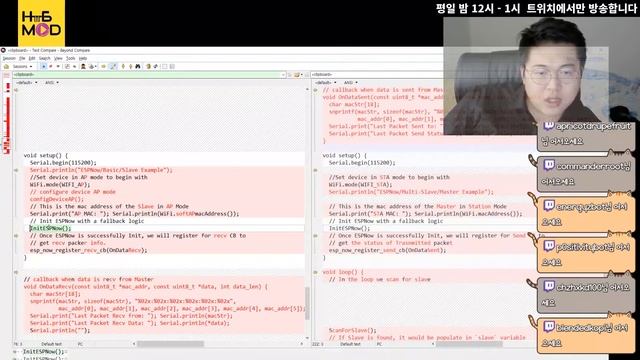Click the right pane horizontal scrollbar thumb
Image resolution: width=640 pixels, height=360 pixels.
click(469, 344)
